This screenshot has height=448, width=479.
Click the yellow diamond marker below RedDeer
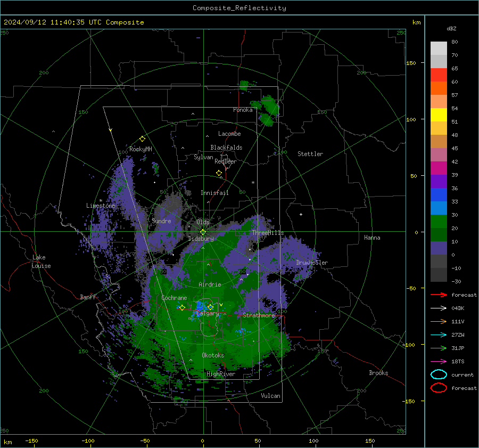[219, 173]
